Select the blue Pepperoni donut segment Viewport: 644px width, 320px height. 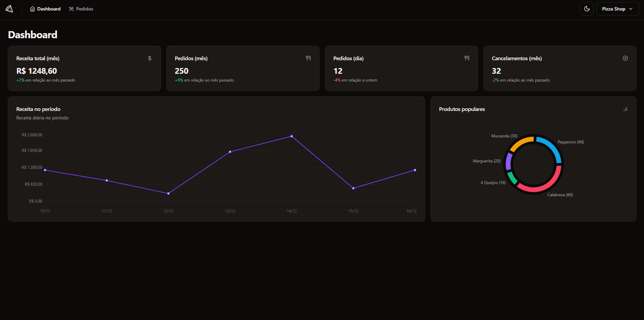[x=552, y=146]
